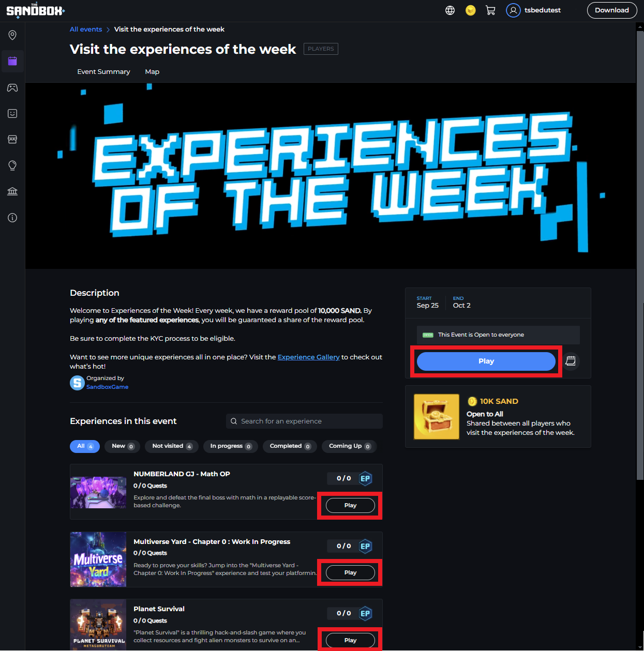This screenshot has height=651, width=644.
Task: Select the purple events calendar sidebar icon
Action: click(12, 61)
